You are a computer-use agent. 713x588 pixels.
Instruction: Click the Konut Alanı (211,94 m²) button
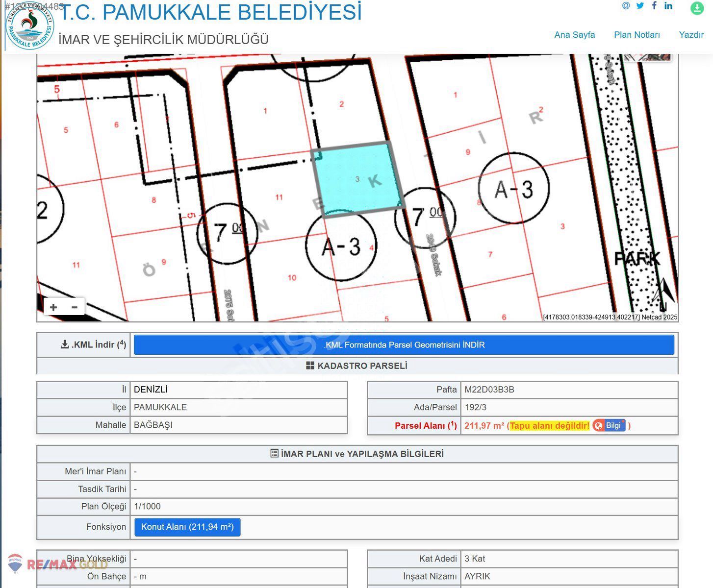[187, 527]
